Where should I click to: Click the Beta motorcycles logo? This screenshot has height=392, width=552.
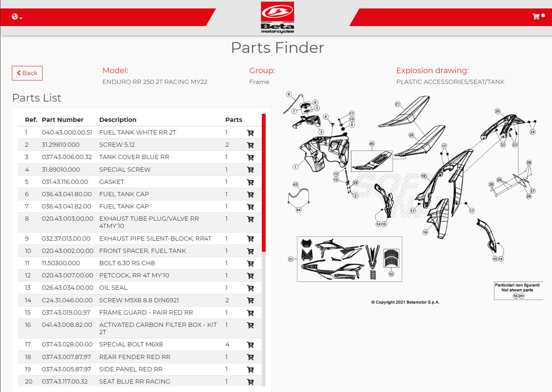278,18
